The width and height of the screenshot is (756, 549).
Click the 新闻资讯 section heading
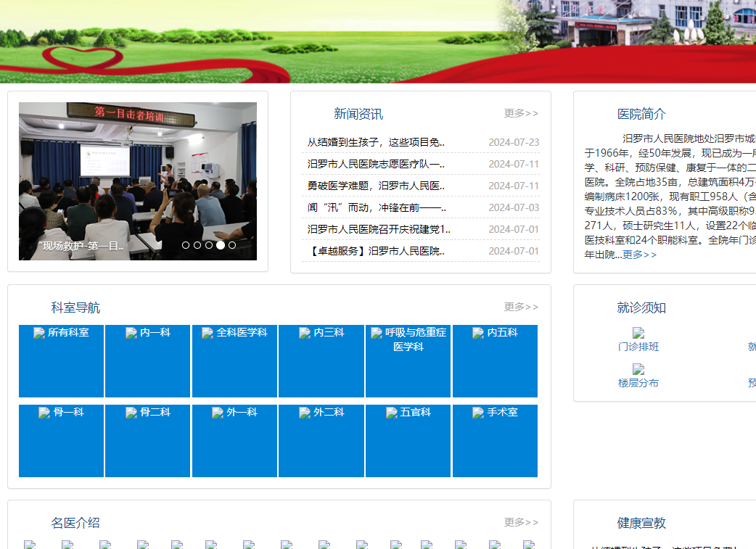coord(358,115)
